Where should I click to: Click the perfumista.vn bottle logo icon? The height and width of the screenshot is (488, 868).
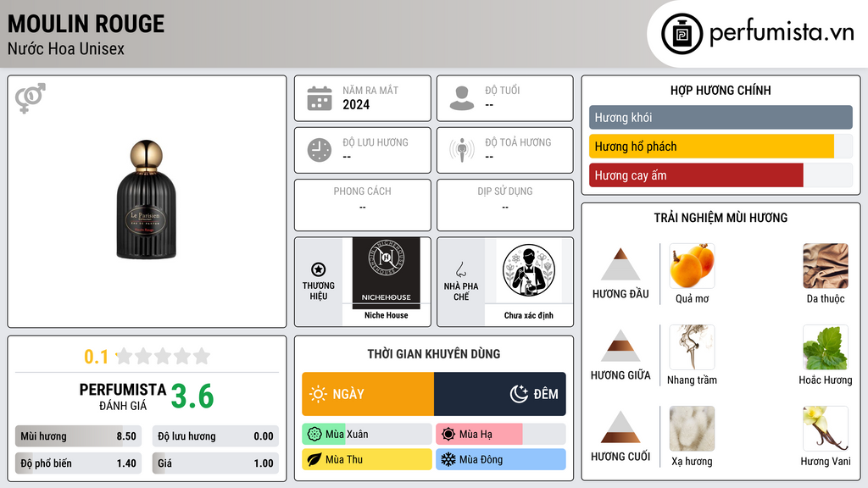point(682,34)
